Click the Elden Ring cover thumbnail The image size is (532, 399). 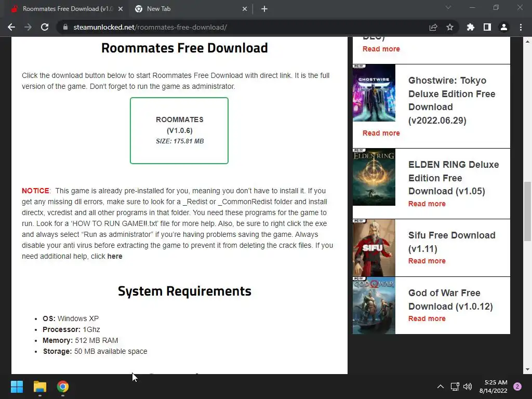(374, 177)
